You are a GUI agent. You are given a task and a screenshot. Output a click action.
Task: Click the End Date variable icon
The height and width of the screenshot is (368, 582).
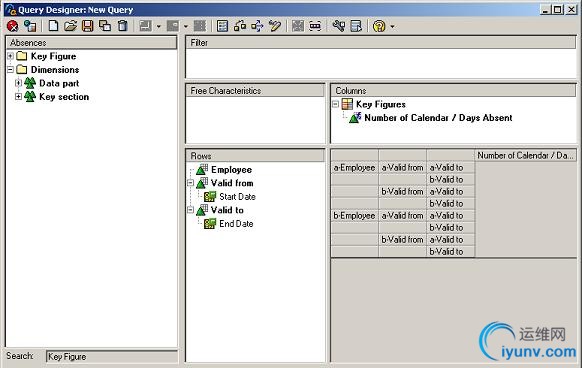tap(210, 224)
